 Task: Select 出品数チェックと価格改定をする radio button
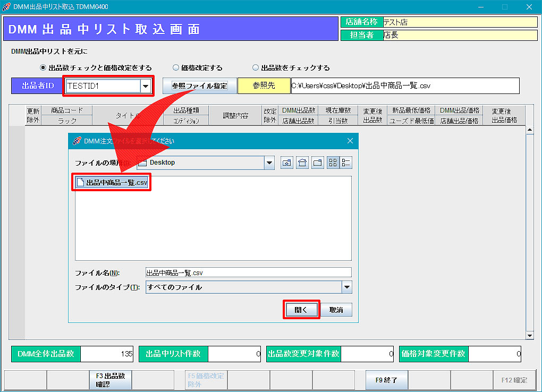(x=43, y=68)
